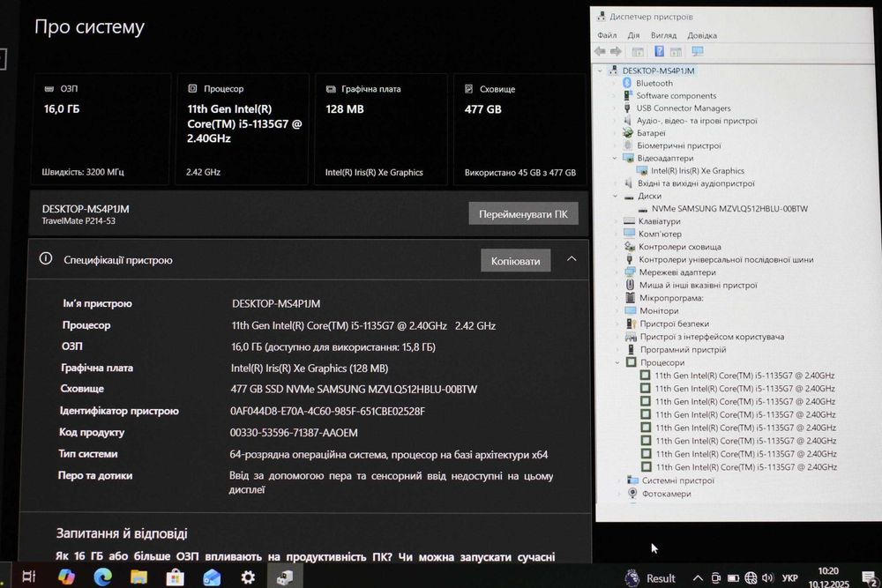Click the Клавіатури keyboard icon

630,221
